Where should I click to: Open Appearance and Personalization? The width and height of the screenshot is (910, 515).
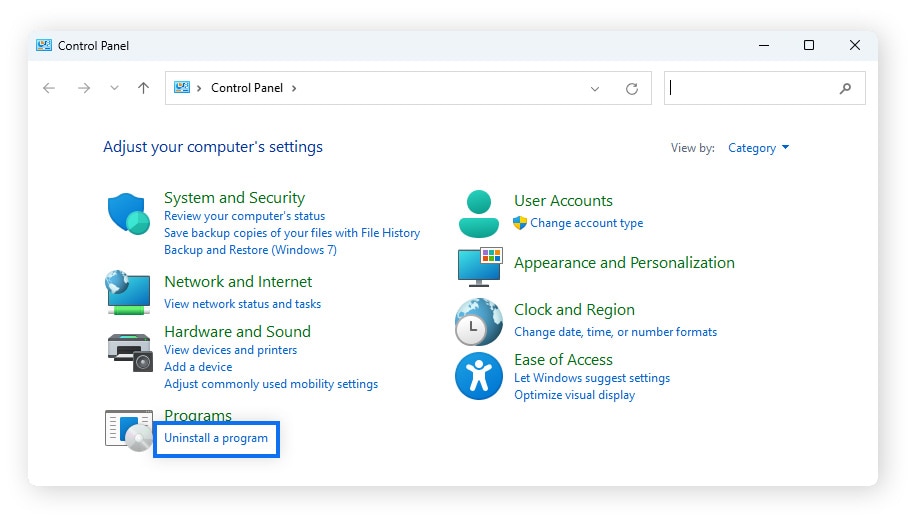(x=624, y=263)
